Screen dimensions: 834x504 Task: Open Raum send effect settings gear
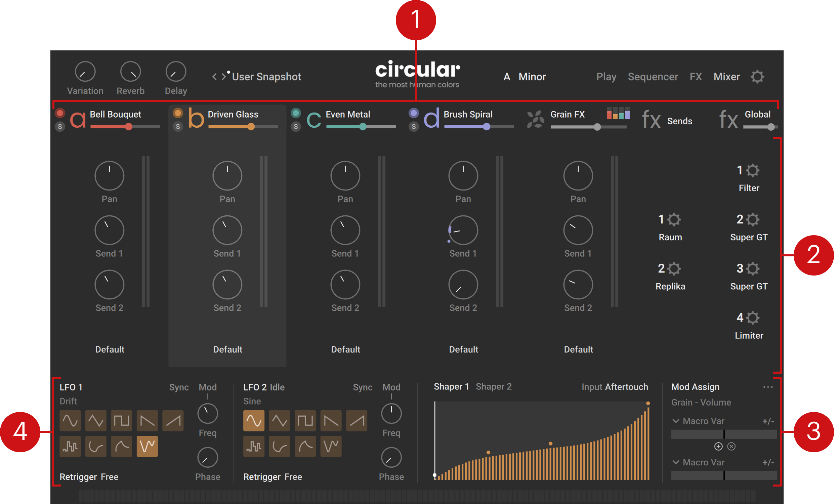point(674,220)
